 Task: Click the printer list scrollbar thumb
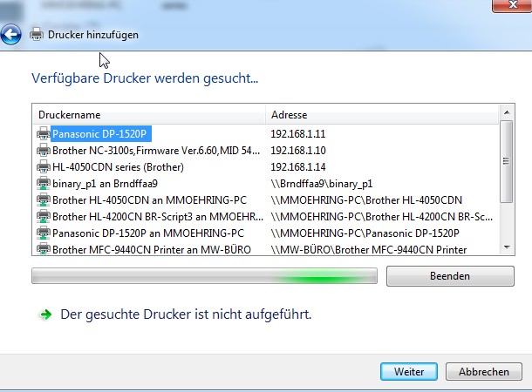click(x=506, y=161)
